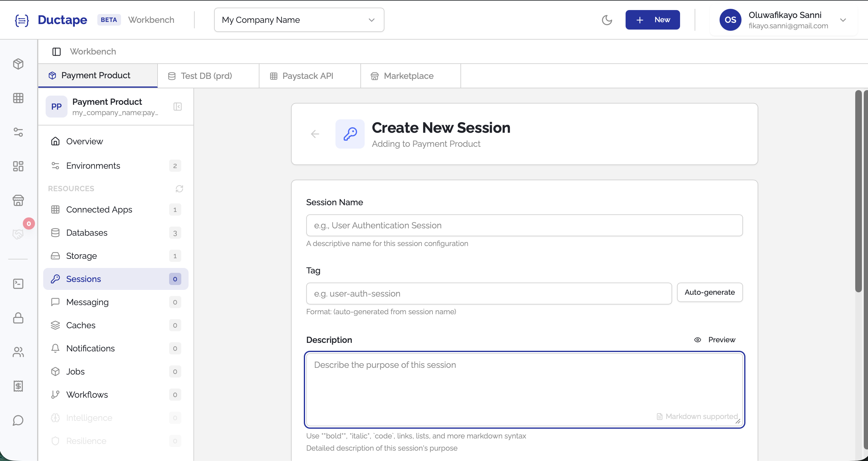Select the team members icon in the left rail
Image resolution: width=868 pixels, height=461 pixels.
point(18,352)
